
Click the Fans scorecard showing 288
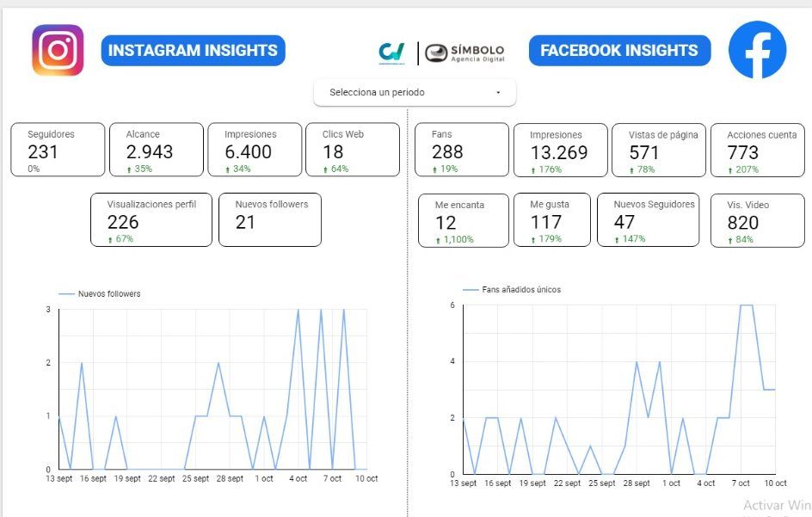(460, 151)
